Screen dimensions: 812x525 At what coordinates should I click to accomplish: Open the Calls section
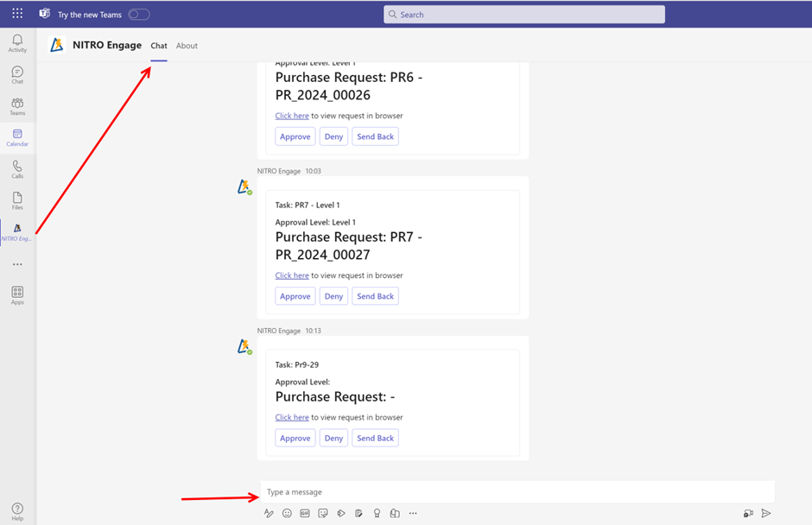tap(17, 169)
